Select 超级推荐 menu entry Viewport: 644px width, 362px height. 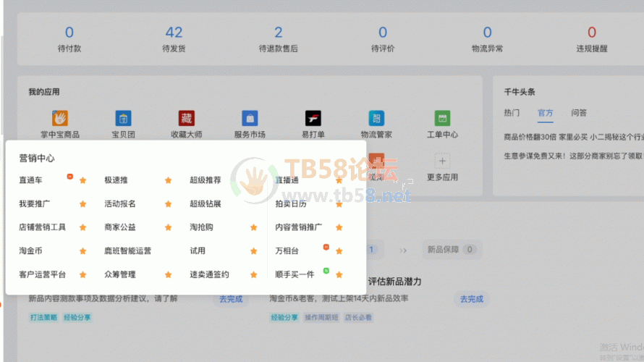pyautogui.click(x=206, y=180)
